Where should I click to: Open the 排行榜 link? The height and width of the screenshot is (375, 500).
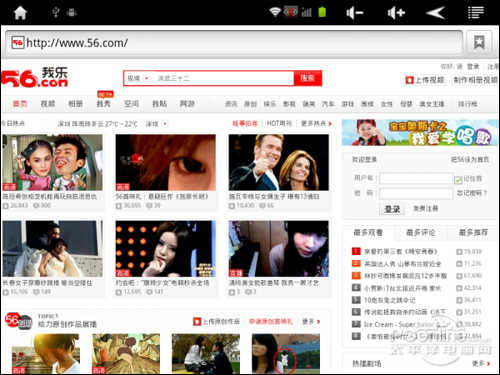(467, 104)
